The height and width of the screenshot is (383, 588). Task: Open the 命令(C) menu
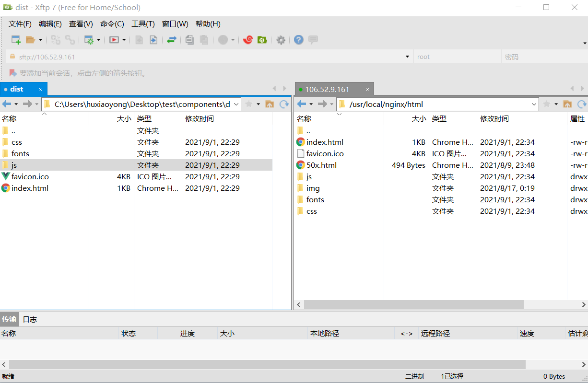tap(112, 23)
